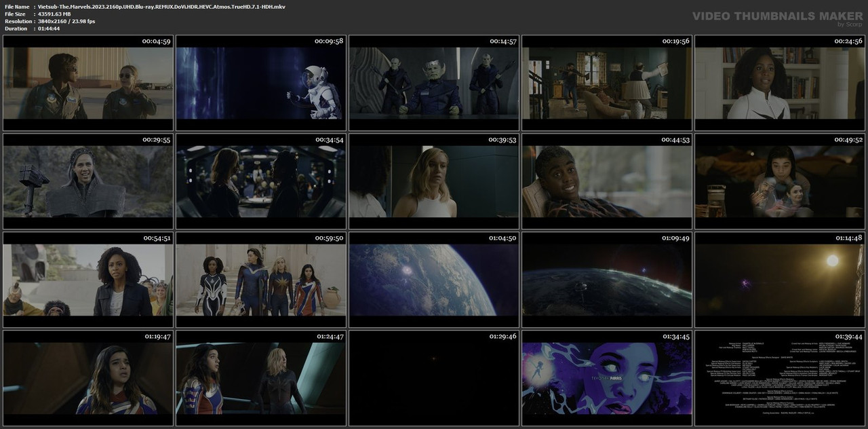Screen dimensions: 868x429
Task: Open the thumbnail timestamped 00:44:53
Action: tap(607, 181)
